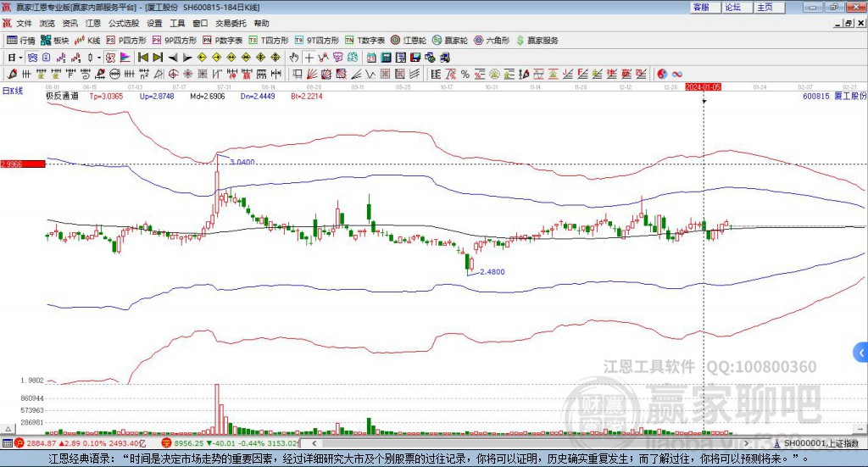Image resolution: width=868 pixels, height=467 pixels.
Task: Open the 文件 menu
Action: coord(24,23)
